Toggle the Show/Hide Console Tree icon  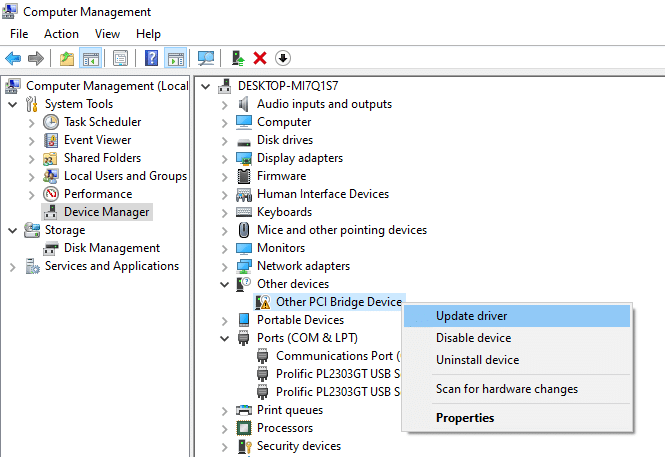(x=91, y=58)
